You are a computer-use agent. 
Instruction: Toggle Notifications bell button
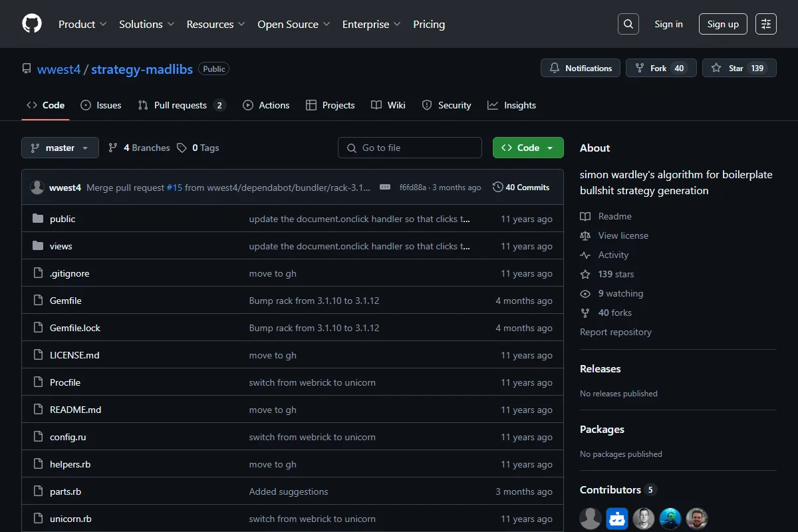pyautogui.click(x=581, y=68)
